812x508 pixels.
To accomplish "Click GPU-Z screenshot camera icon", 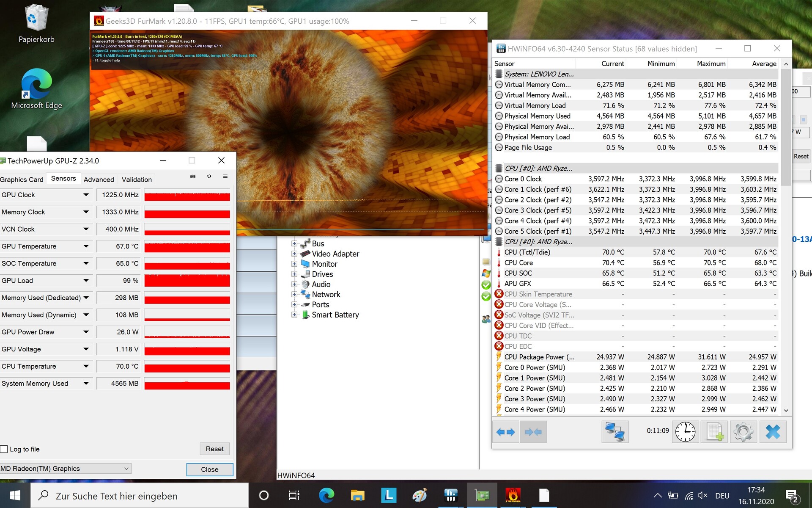I will 193,176.
